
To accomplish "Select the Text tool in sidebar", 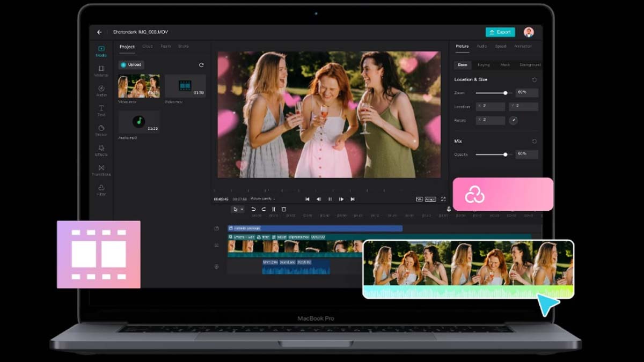I will coord(101,109).
